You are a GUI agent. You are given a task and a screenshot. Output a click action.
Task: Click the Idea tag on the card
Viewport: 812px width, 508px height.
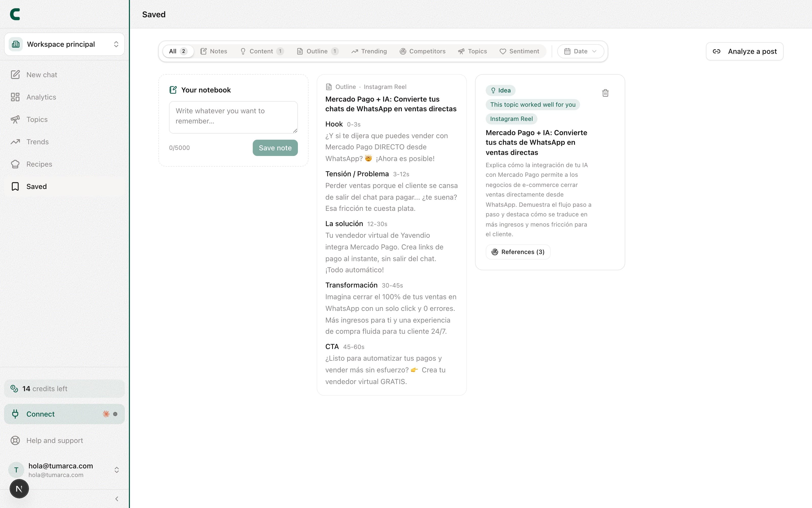point(501,90)
